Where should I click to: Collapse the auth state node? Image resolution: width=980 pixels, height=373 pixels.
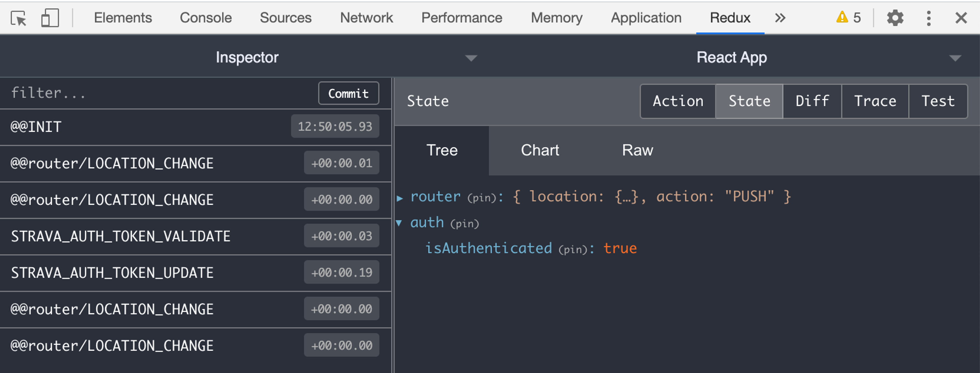pos(399,223)
